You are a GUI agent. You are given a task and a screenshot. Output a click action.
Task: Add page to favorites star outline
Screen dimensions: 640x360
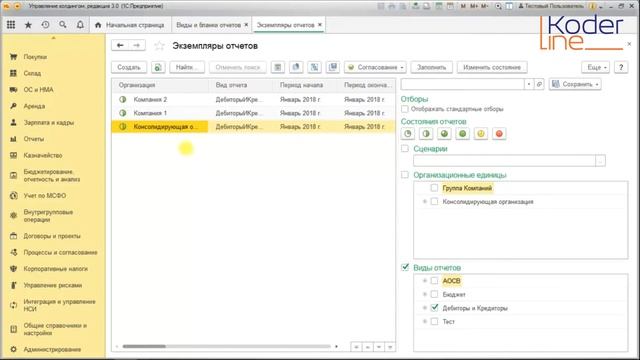click(159, 46)
